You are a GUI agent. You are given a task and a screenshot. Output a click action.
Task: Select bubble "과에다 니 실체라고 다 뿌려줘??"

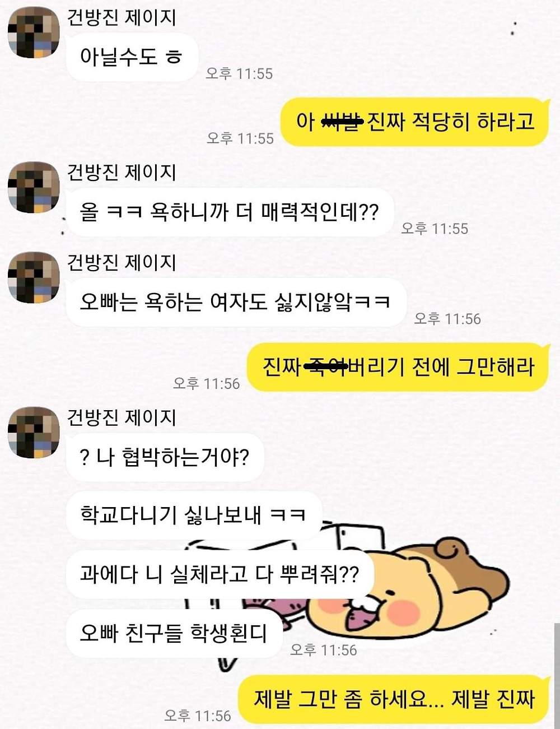coord(220,574)
